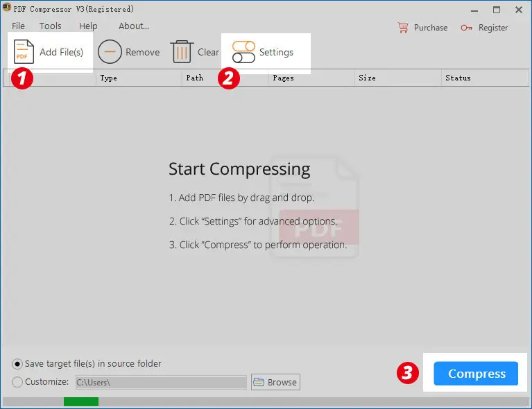The width and height of the screenshot is (532, 409).
Task: Click the Purchase shopping cart icon
Action: 403,28
